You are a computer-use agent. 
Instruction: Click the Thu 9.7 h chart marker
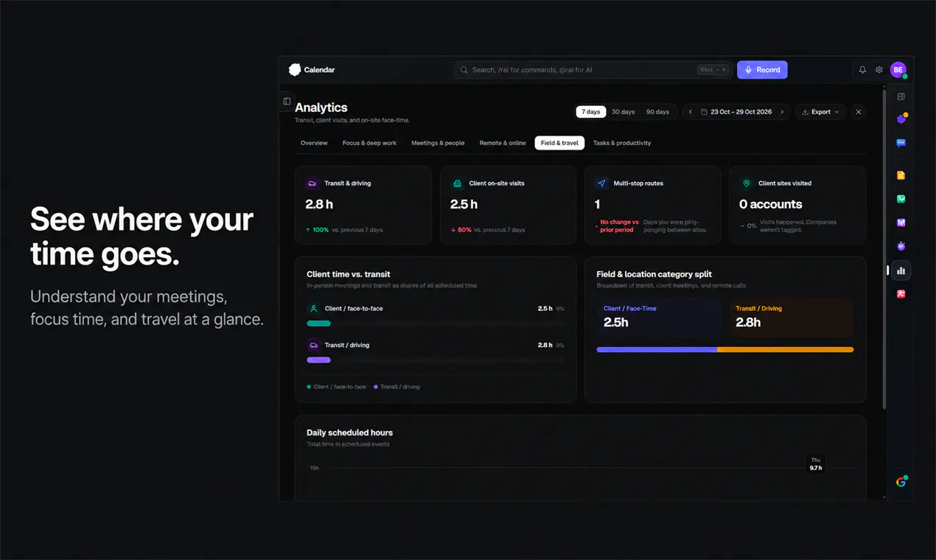tap(816, 464)
